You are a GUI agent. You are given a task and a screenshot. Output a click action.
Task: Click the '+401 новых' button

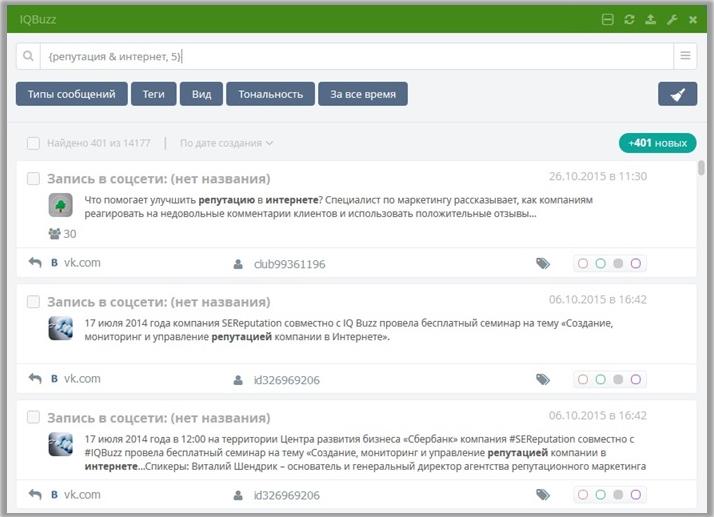(658, 143)
